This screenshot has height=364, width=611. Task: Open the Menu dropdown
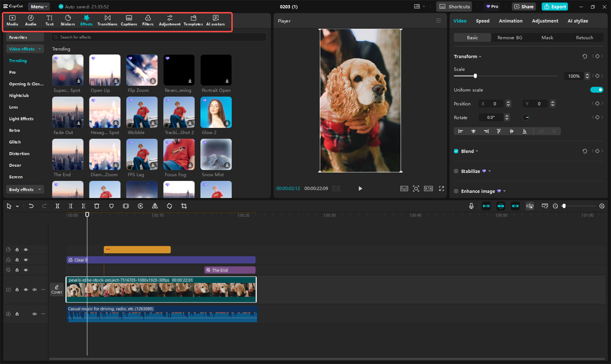click(x=39, y=6)
